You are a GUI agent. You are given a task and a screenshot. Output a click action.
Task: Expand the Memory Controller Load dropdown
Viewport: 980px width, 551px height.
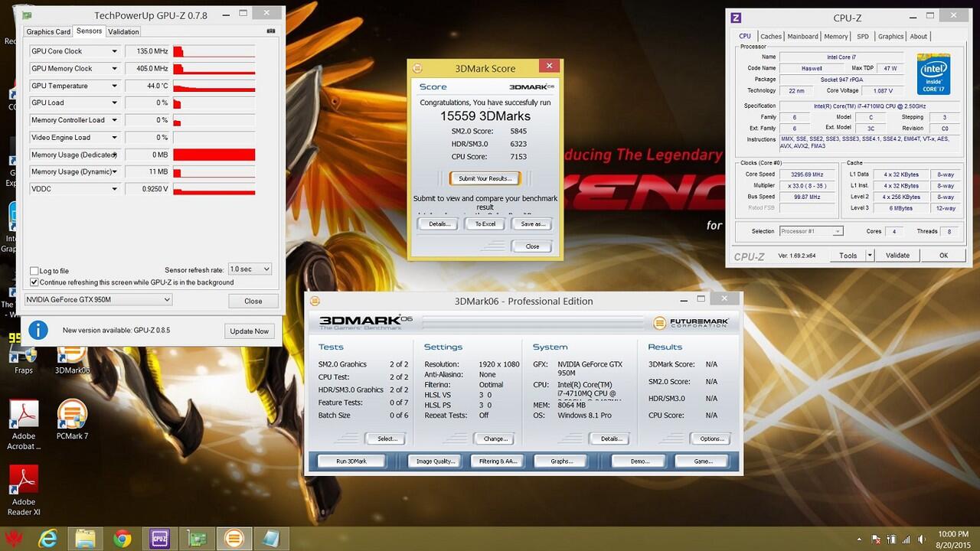115,120
